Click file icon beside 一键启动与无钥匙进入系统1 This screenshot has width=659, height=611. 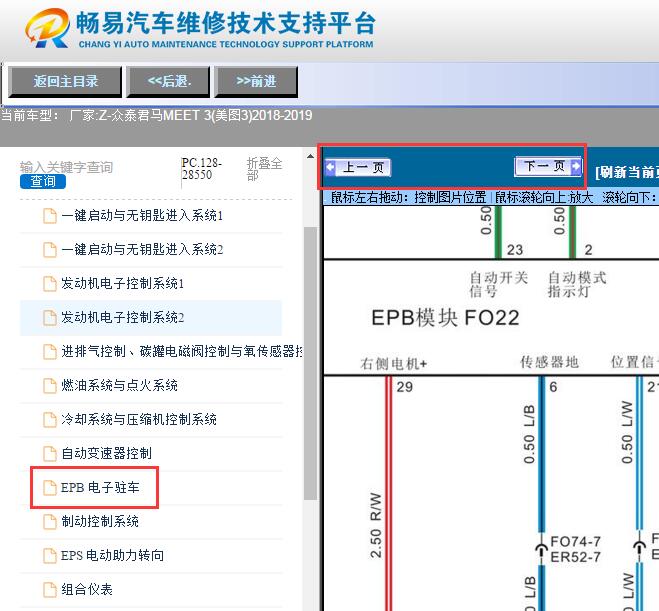point(50,216)
